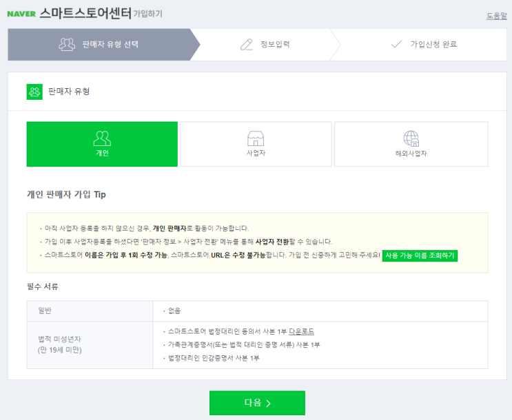Click the 판매자 유형 section heading text
This screenshot has width=512, height=420.
tap(69, 92)
